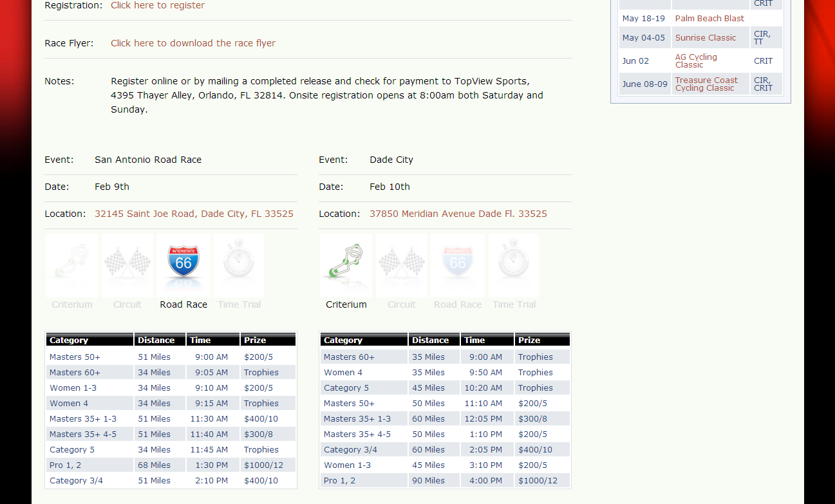Click the faded Time Trial stopwatch for Dade City

click(x=514, y=264)
